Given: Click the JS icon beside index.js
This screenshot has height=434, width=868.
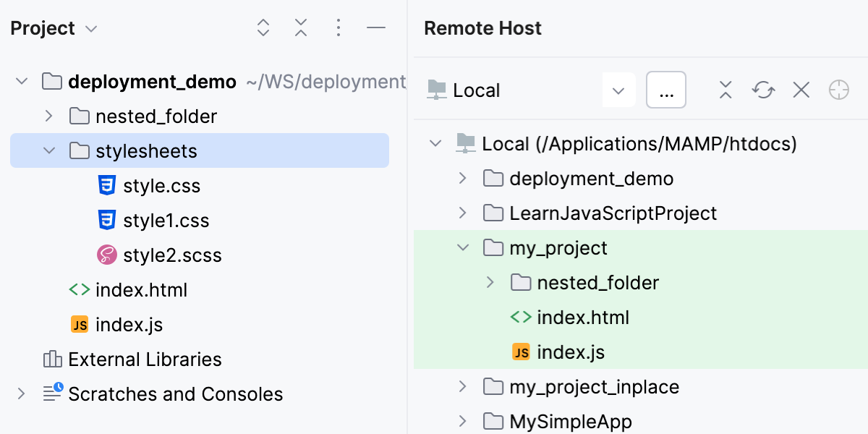Looking at the screenshot, I should [x=80, y=324].
